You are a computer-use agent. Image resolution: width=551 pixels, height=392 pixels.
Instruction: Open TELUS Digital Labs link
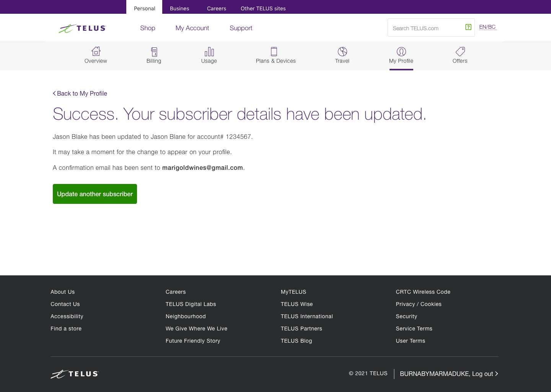[x=191, y=304]
